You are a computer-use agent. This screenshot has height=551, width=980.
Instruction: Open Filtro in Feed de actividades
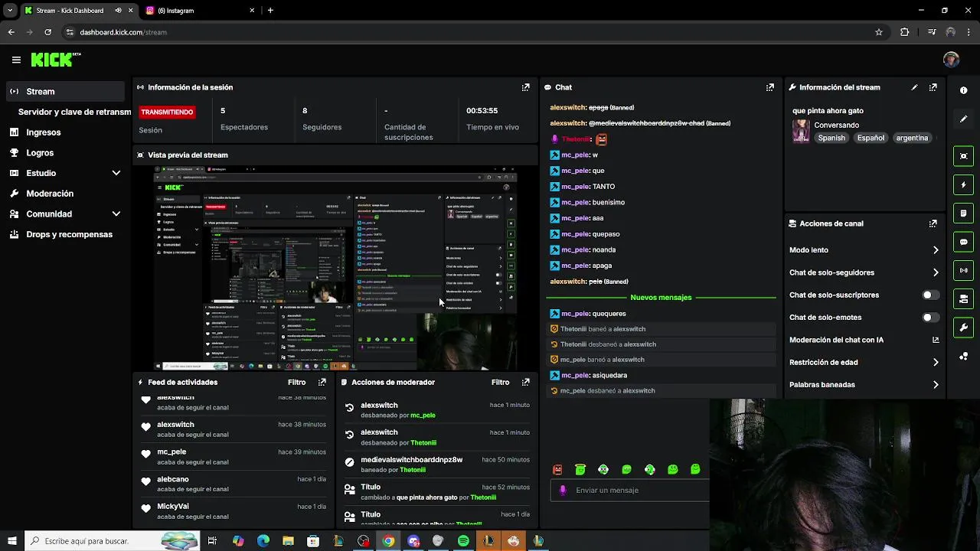296,382
